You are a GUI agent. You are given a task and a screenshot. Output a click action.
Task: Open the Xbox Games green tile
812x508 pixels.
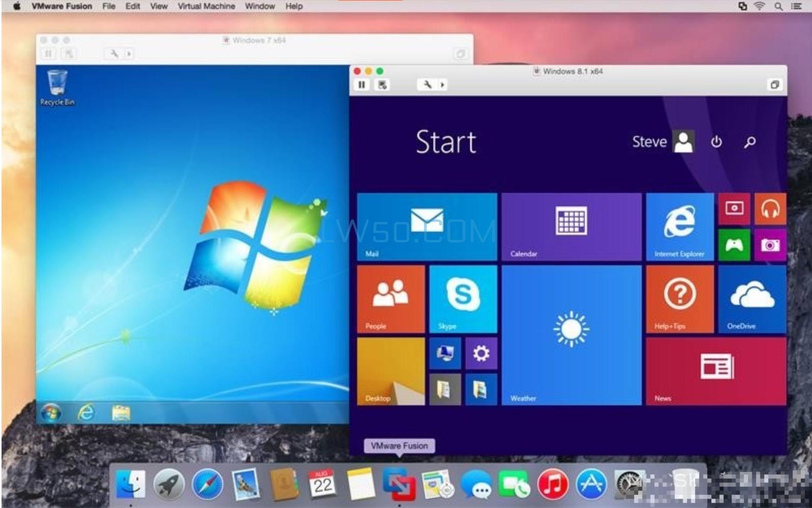click(x=734, y=245)
